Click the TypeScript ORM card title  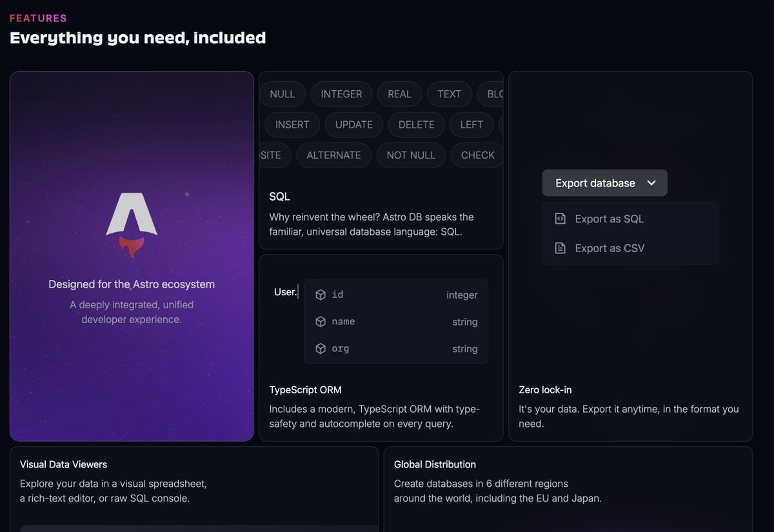(x=306, y=389)
